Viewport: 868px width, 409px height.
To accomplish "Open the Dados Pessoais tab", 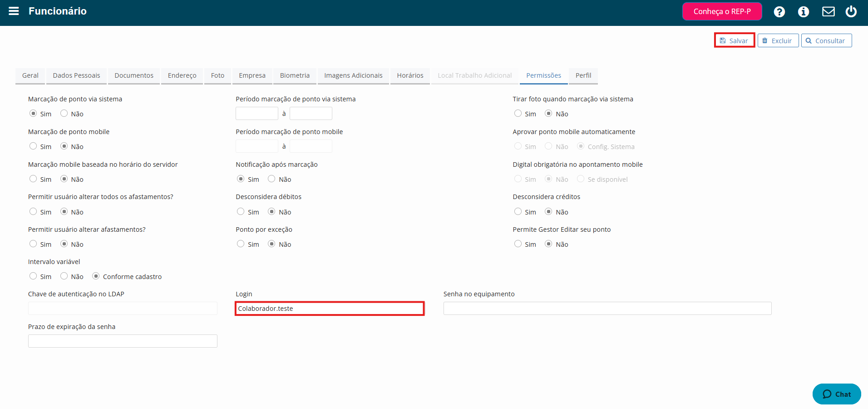I will point(76,75).
